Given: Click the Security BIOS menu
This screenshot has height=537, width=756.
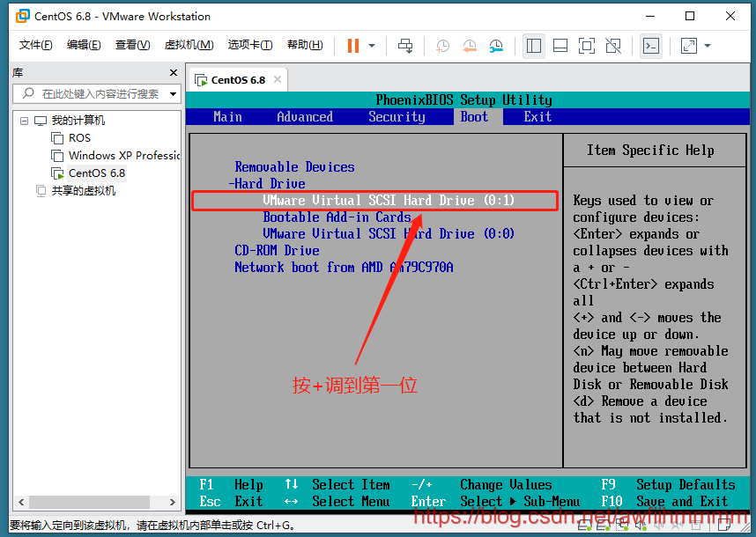Looking at the screenshot, I should [x=397, y=116].
